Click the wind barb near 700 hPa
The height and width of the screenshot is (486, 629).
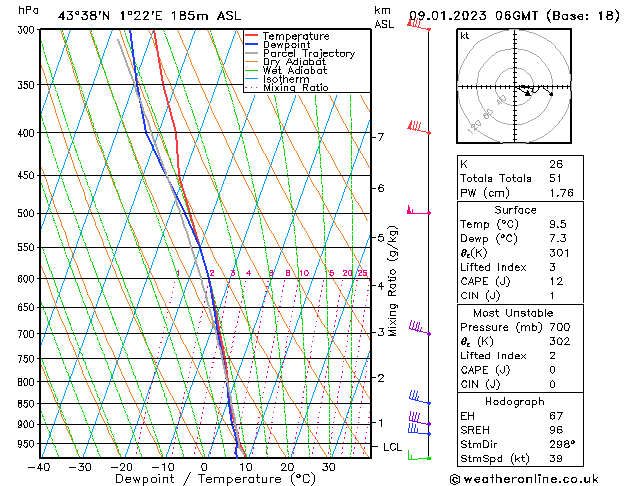tap(418, 328)
